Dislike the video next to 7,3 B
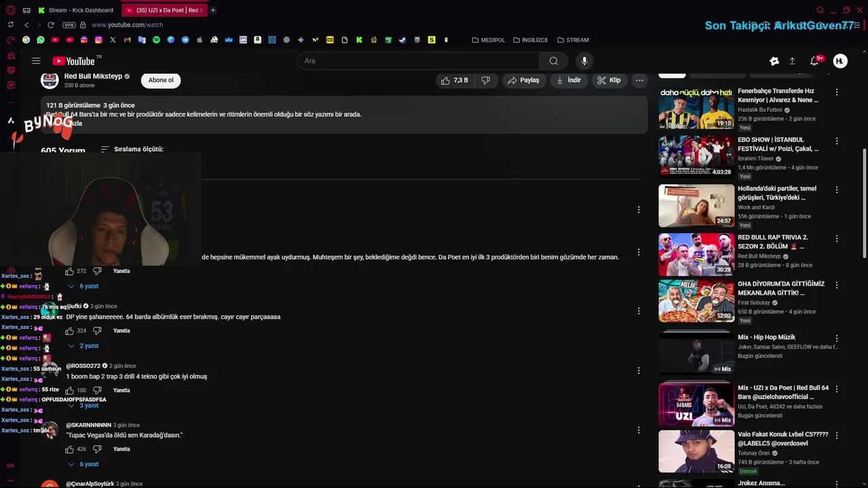 pyautogui.click(x=486, y=80)
